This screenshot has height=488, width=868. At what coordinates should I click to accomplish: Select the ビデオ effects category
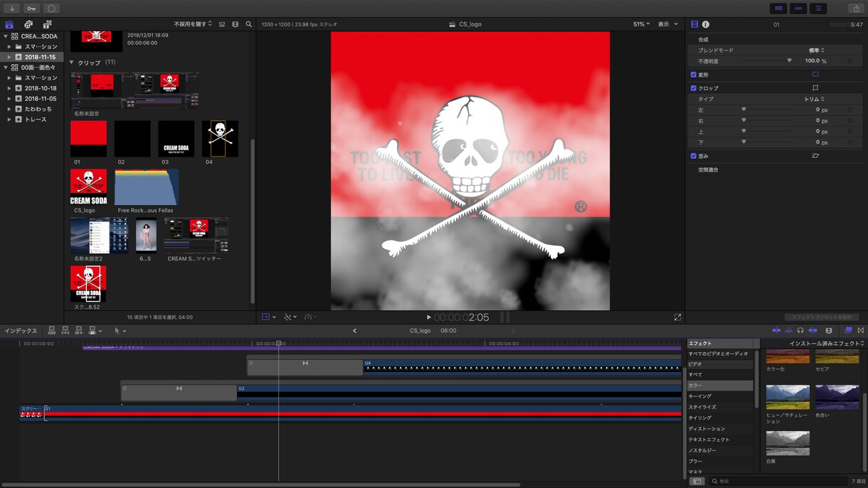[720, 364]
